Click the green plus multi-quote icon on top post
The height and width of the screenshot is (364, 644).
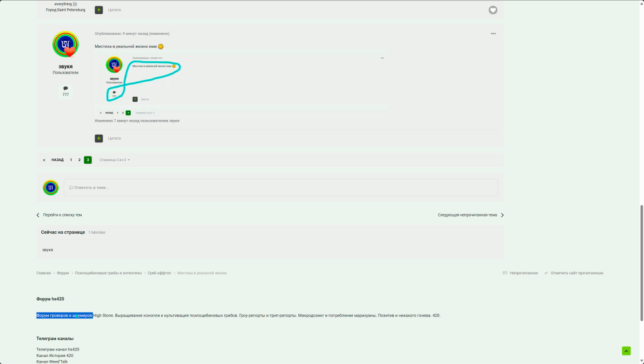[x=99, y=10]
